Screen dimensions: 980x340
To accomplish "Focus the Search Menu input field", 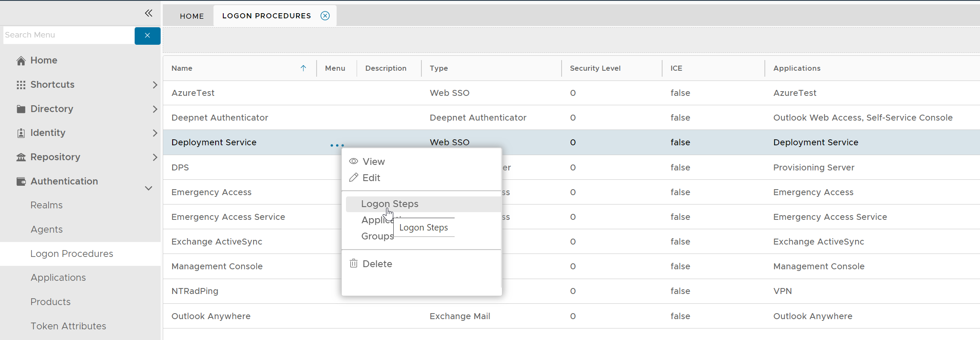I will point(68,35).
